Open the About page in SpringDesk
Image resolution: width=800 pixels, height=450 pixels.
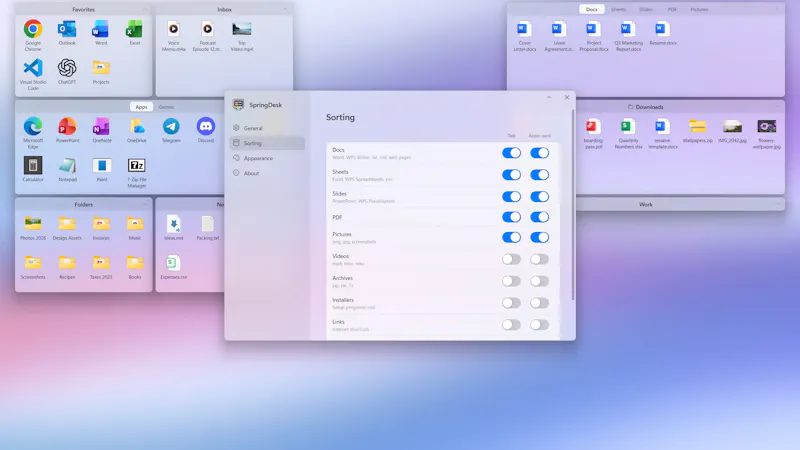[x=267, y=173]
